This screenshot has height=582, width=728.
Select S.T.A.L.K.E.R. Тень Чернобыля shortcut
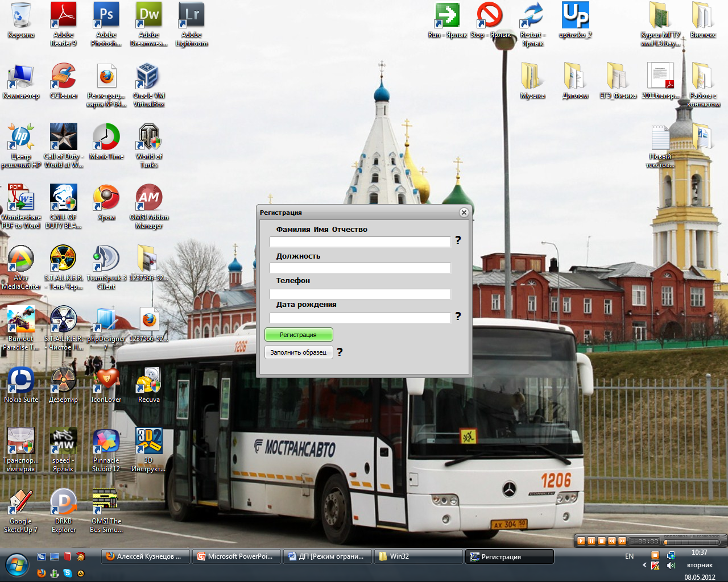pos(64,267)
